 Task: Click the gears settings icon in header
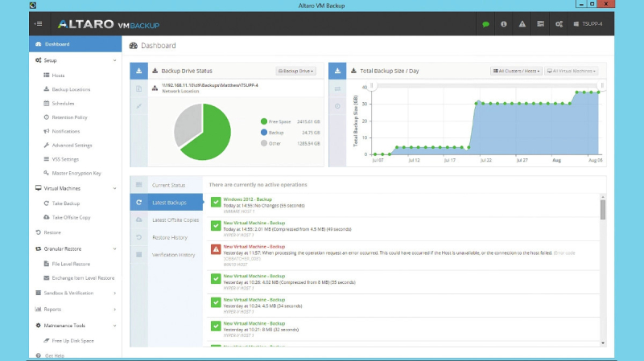[x=559, y=24]
